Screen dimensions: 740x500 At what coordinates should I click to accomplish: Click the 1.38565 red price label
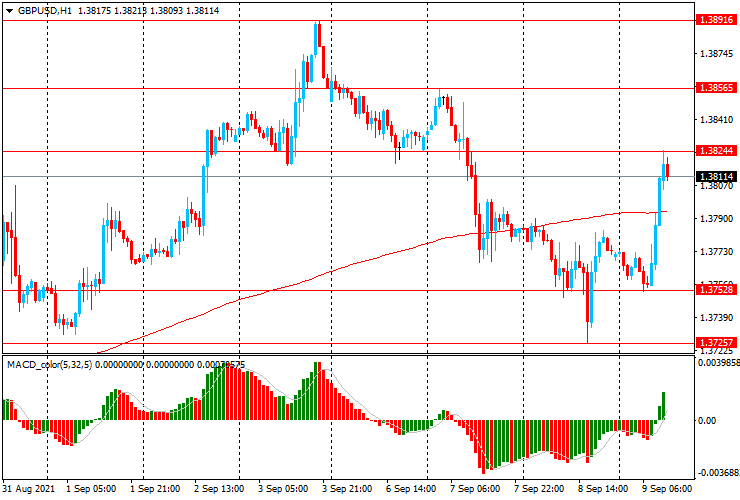[716, 88]
